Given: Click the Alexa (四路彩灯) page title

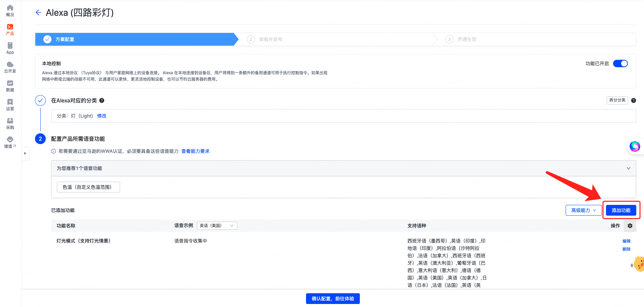Looking at the screenshot, I should pos(80,12).
